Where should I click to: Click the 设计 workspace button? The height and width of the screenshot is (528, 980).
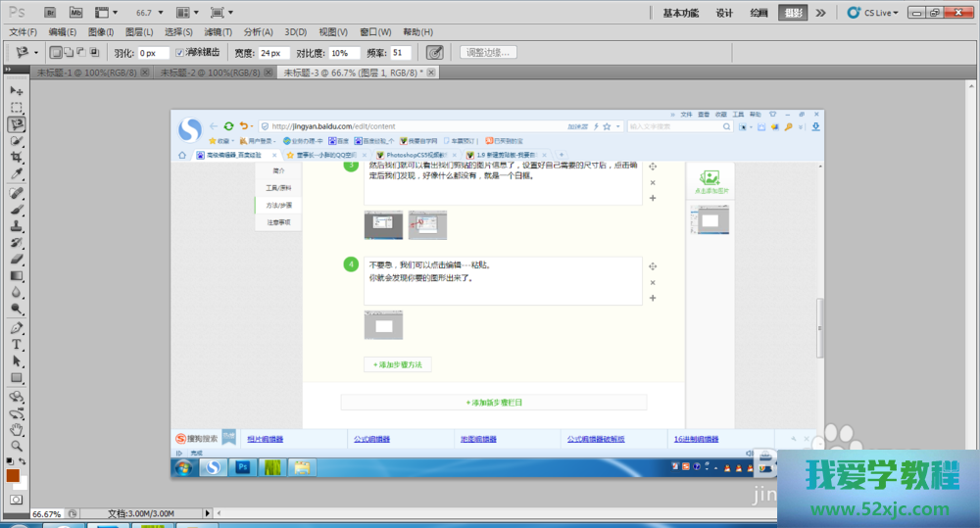tap(724, 13)
